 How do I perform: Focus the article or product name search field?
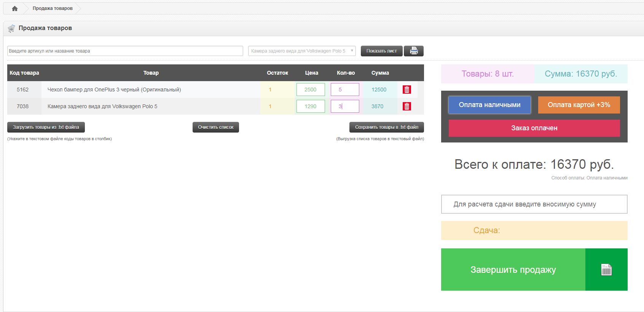tap(125, 51)
